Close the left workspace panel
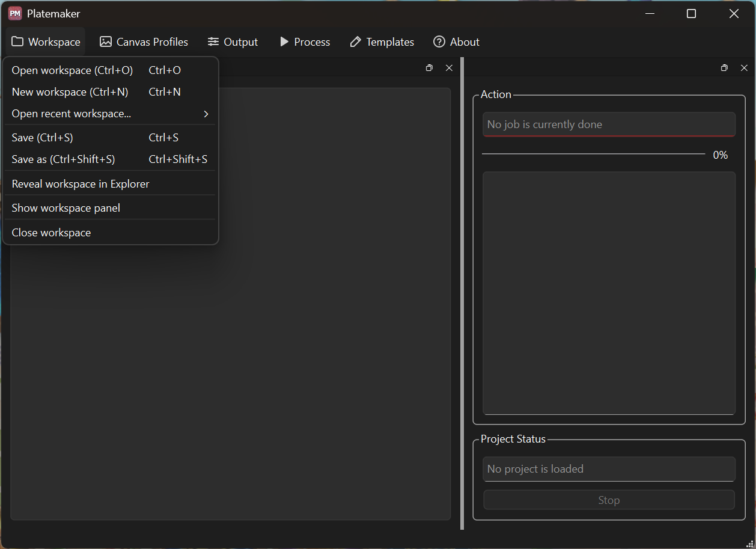The image size is (756, 549). click(449, 68)
